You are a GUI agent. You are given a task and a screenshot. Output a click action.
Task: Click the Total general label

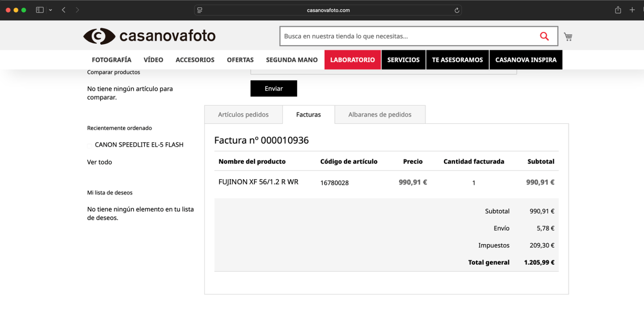click(x=489, y=263)
